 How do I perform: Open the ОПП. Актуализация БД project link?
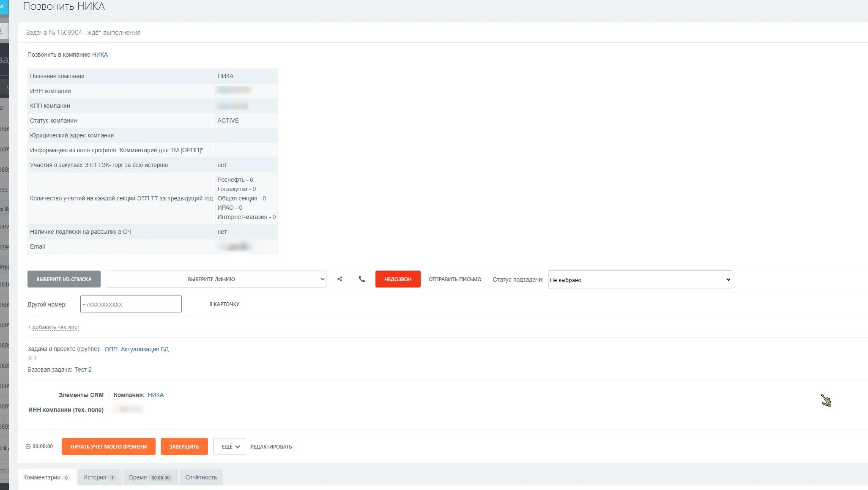pos(137,349)
